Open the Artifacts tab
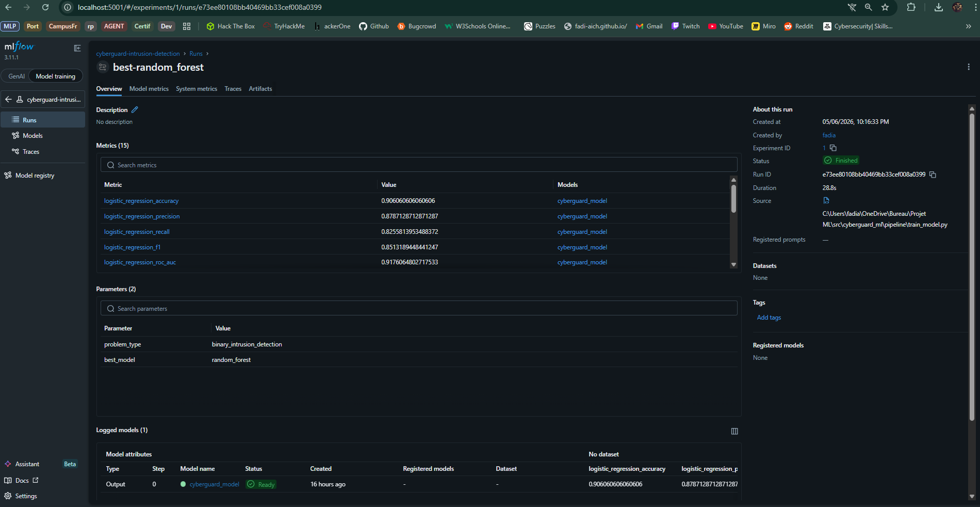The height and width of the screenshot is (507, 980). pos(260,89)
